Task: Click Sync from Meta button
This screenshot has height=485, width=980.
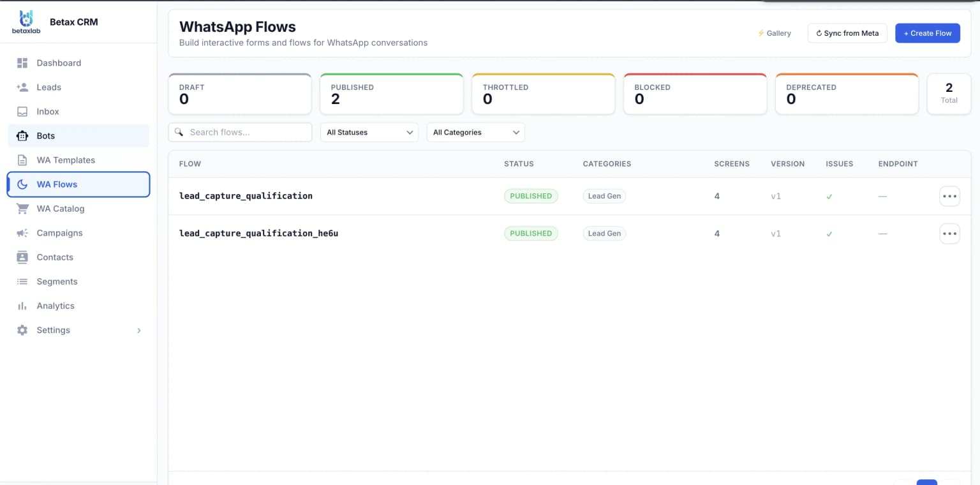Action: click(x=847, y=33)
